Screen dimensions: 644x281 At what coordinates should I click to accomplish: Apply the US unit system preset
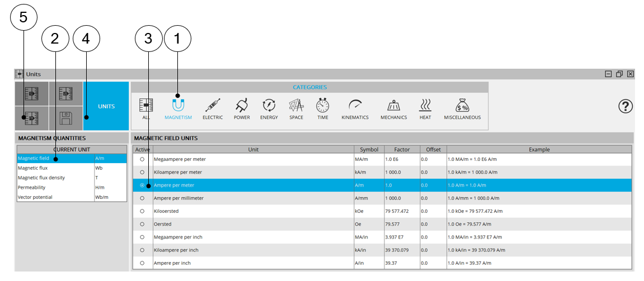click(66, 93)
